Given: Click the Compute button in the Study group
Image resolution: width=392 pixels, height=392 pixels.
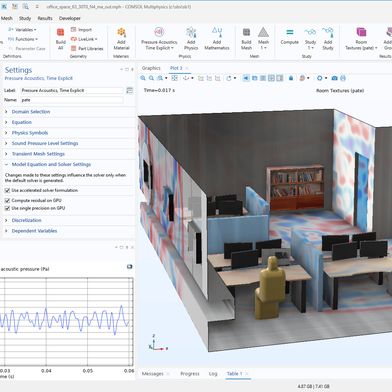Looking at the screenshot, I should [x=289, y=36].
